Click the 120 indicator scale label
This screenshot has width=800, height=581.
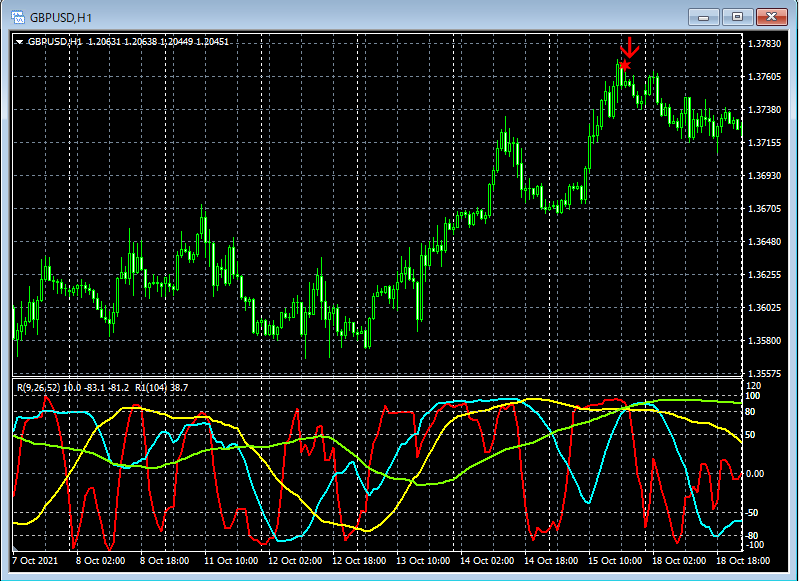click(754, 386)
